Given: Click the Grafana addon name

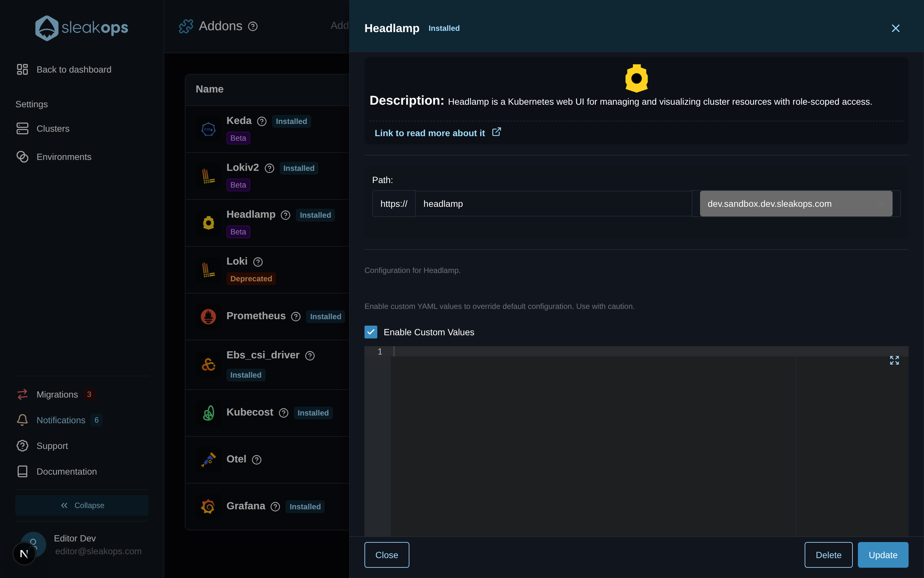Looking at the screenshot, I should (x=245, y=506).
